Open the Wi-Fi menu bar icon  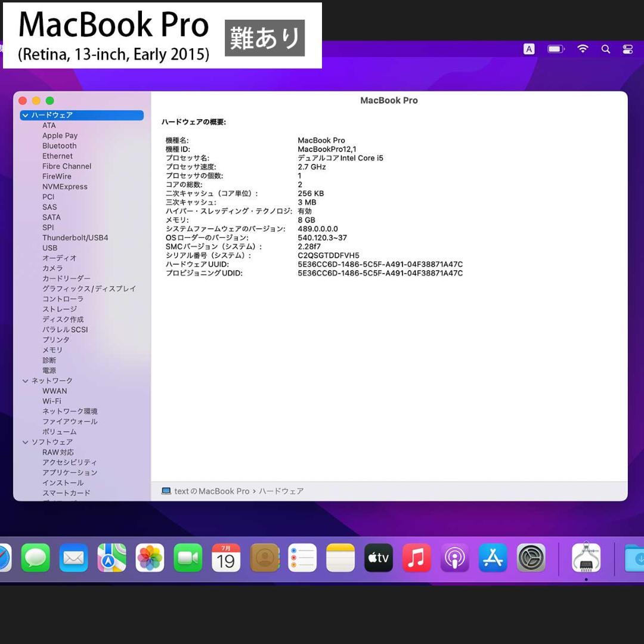click(583, 49)
